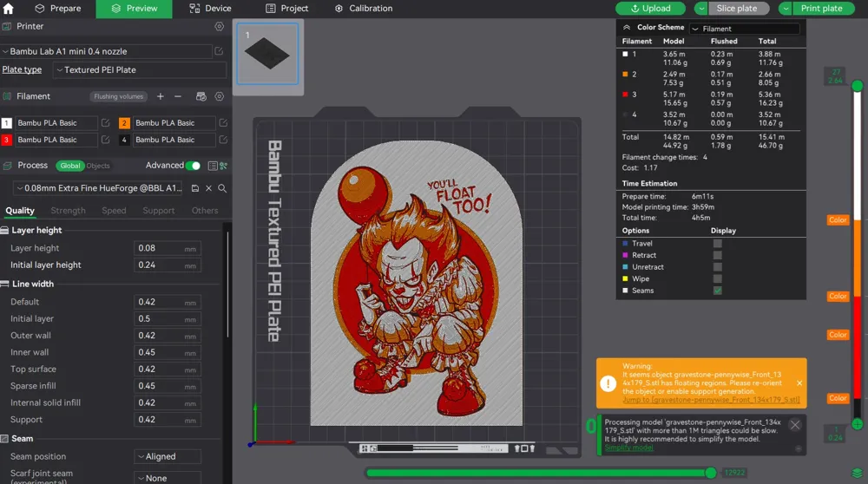Enable the Unretract display checkbox
868x484 pixels.
(718, 266)
